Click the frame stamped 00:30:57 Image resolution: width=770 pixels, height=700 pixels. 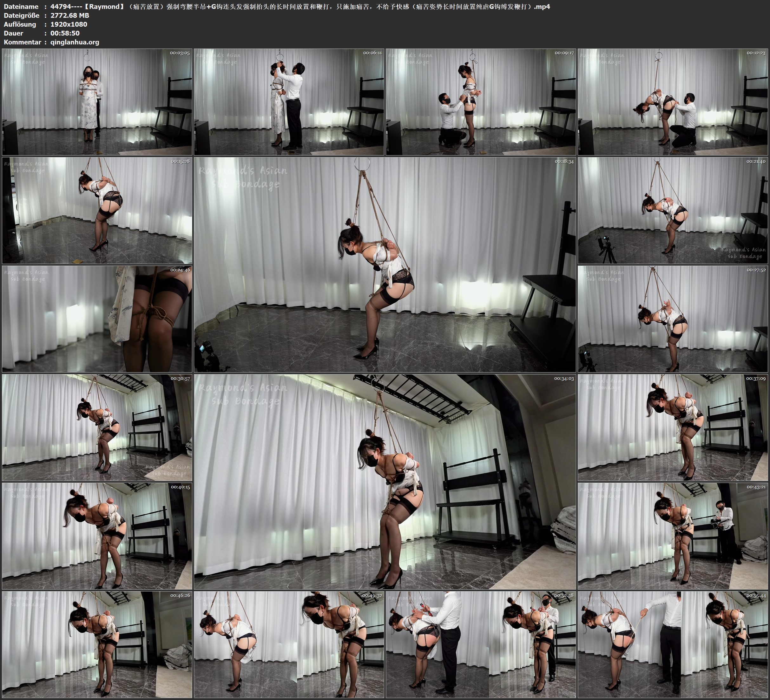pos(97,427)
